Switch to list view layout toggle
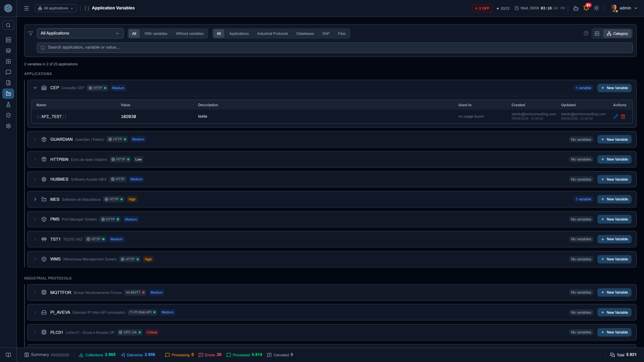The image size is (644, 362). pos(597,34)
